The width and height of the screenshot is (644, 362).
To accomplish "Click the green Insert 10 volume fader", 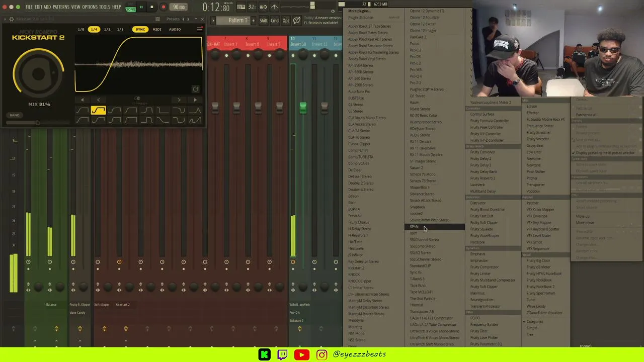I will (x=303, y=107).
